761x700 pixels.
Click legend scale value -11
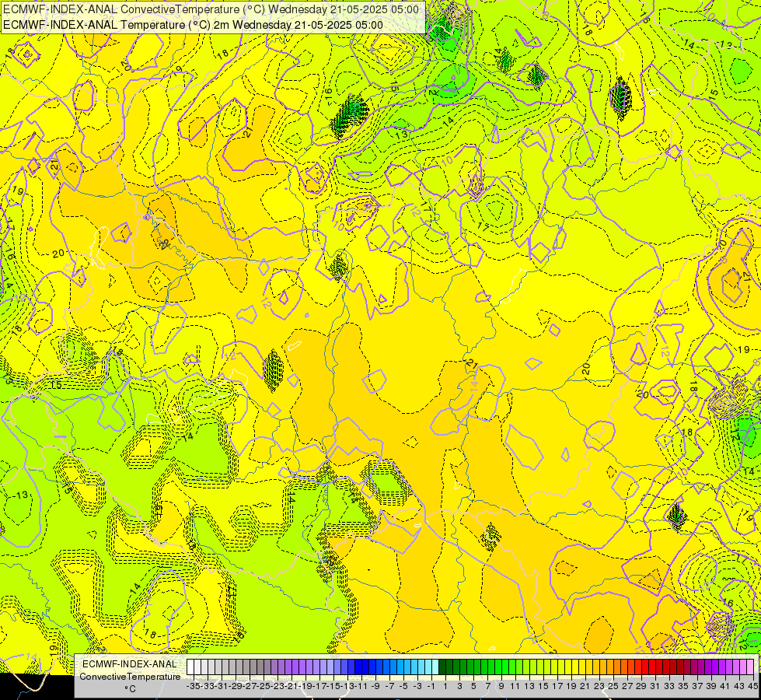(x=362, y=686)
